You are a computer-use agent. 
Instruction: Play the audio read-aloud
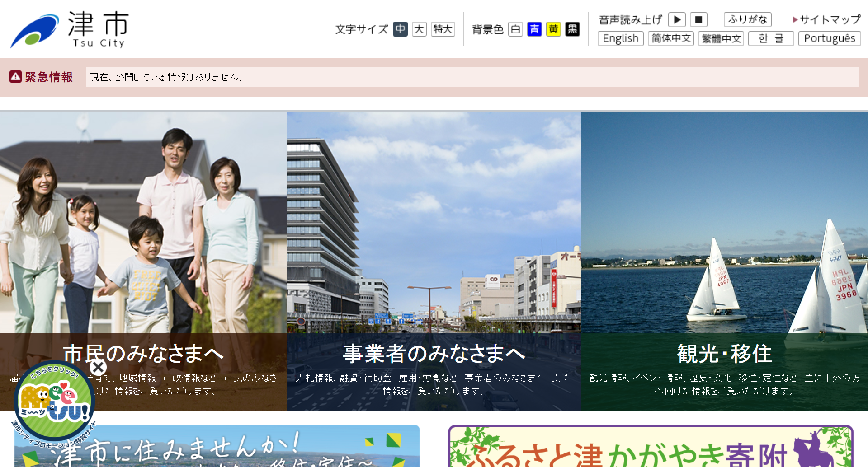[x=677, y=20]
